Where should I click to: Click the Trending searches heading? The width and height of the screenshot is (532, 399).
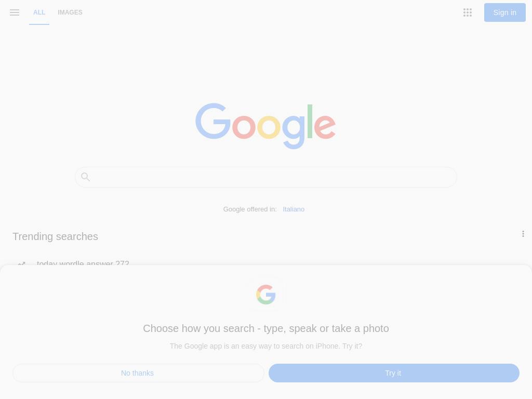[55, 236]
